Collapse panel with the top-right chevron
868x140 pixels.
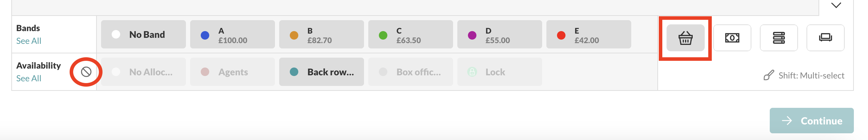click(836, 5)
